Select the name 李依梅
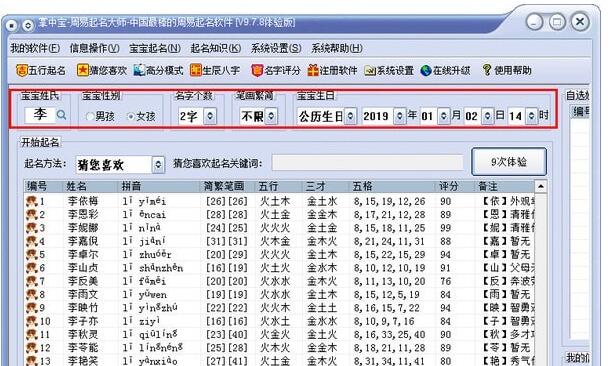 pos(83,201)
